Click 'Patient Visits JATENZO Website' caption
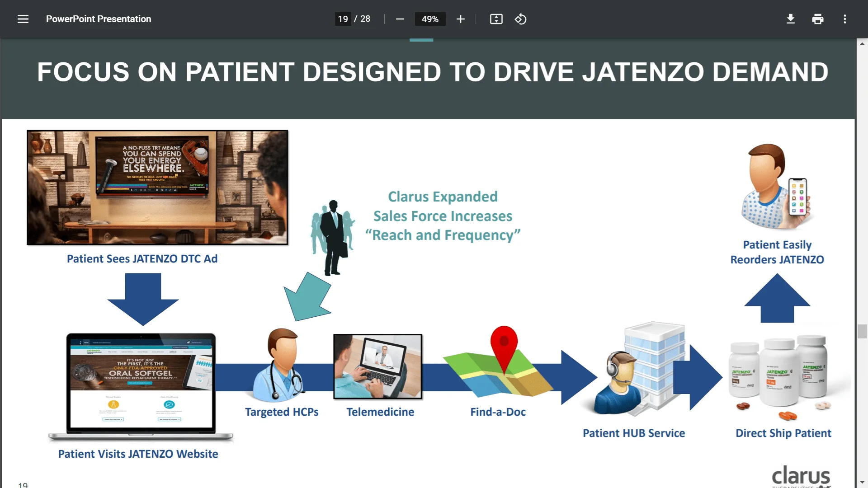Image resolution: width=868 pixels, height=488 pixels. click(138, 454)
